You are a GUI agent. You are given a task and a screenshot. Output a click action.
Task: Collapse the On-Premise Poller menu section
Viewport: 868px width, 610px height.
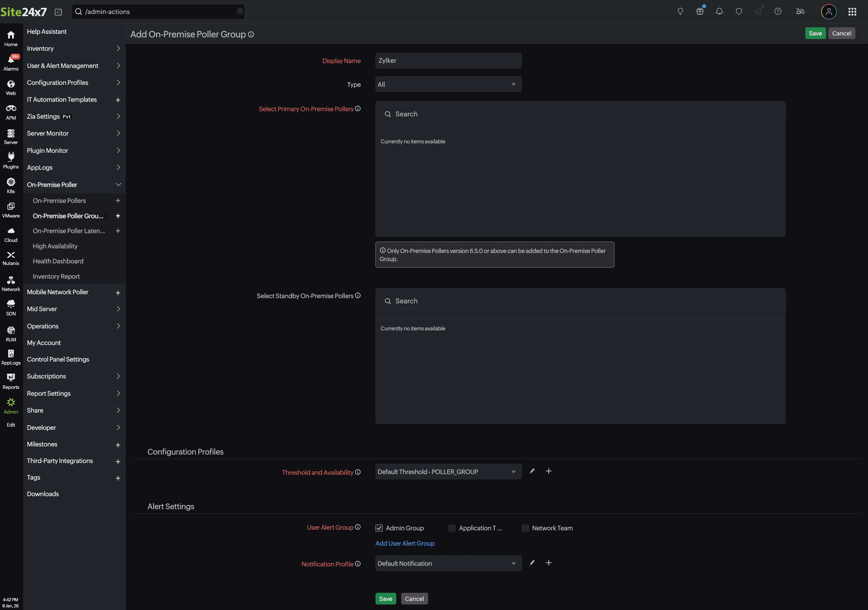tap(118, 185)
